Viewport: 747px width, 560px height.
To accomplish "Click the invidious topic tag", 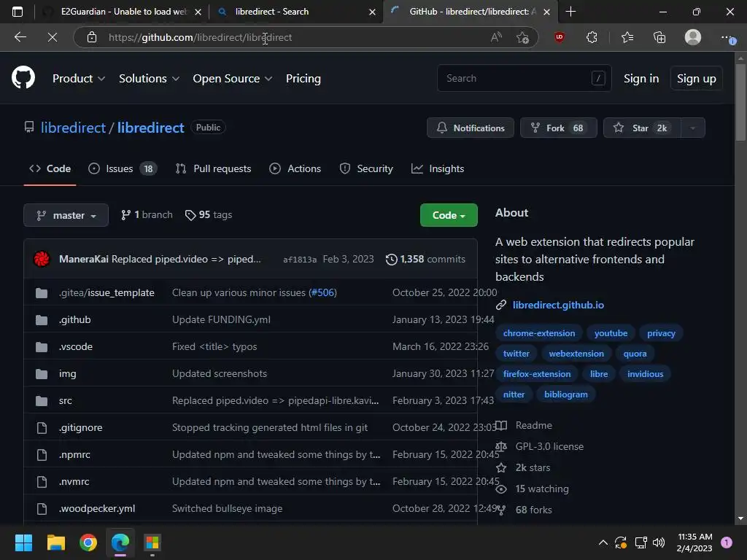I will (645, 374).
